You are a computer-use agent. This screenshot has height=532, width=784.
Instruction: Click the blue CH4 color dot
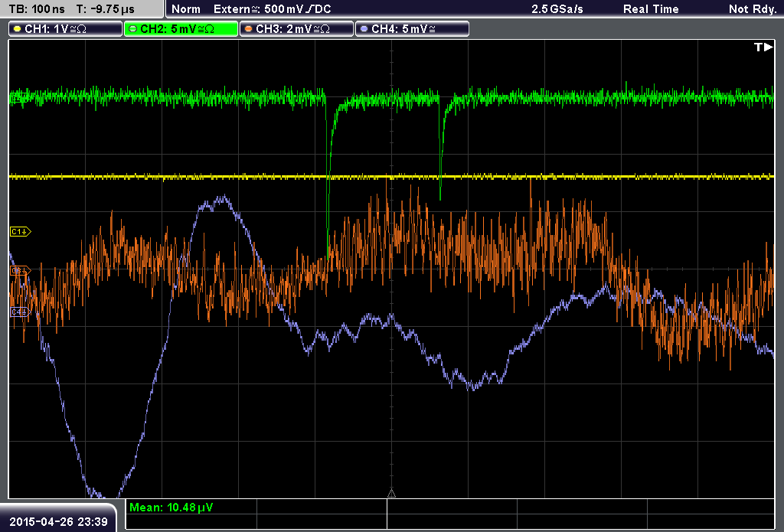364,29
